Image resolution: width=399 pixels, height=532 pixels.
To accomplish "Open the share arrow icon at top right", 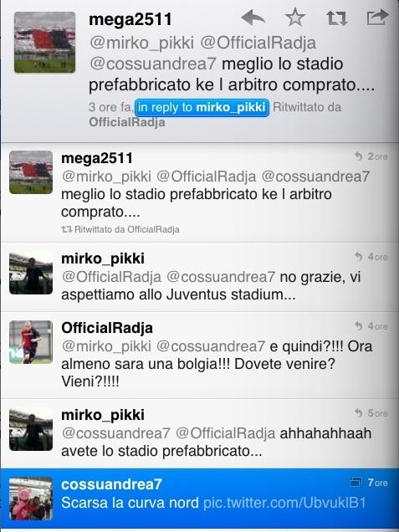I will 377,18.
